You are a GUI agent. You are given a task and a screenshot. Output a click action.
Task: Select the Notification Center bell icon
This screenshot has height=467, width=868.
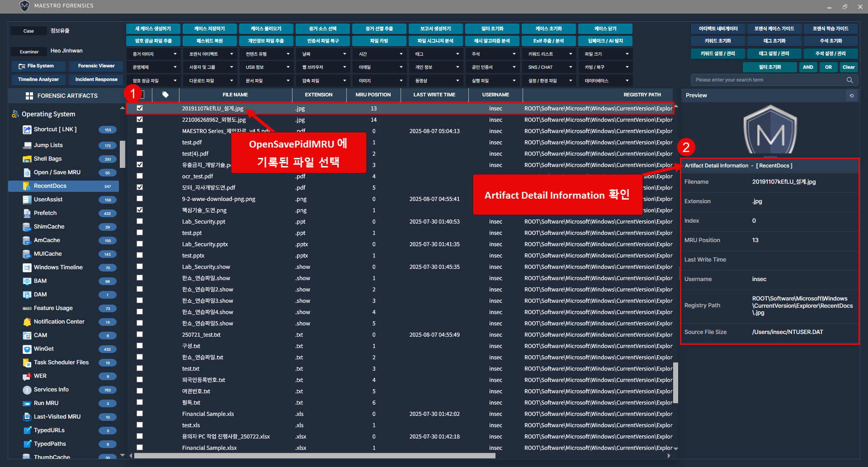27,322
